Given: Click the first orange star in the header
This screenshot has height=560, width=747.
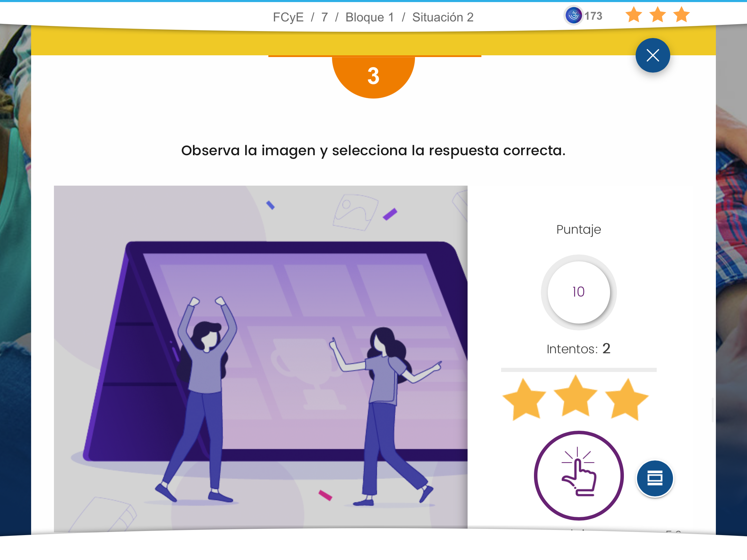Looking at the screenshot, I should [x=634, y=15].
